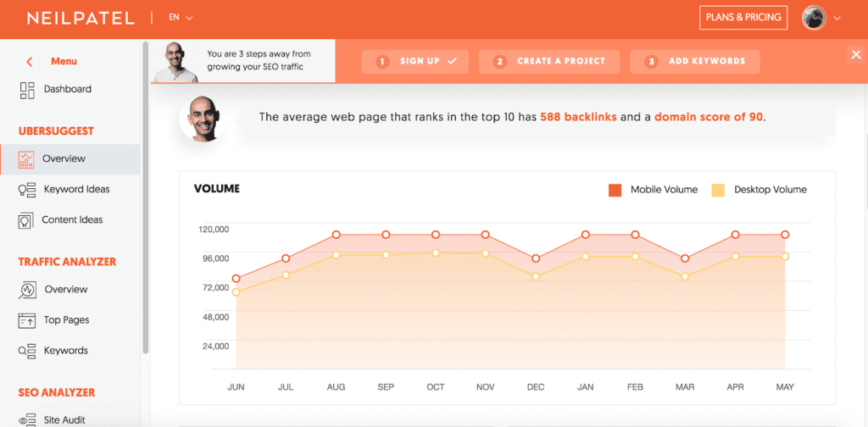This screenshot has width=868, height=427.
Task: Select Overview under Traffic Analyzer
Action: 66,289
